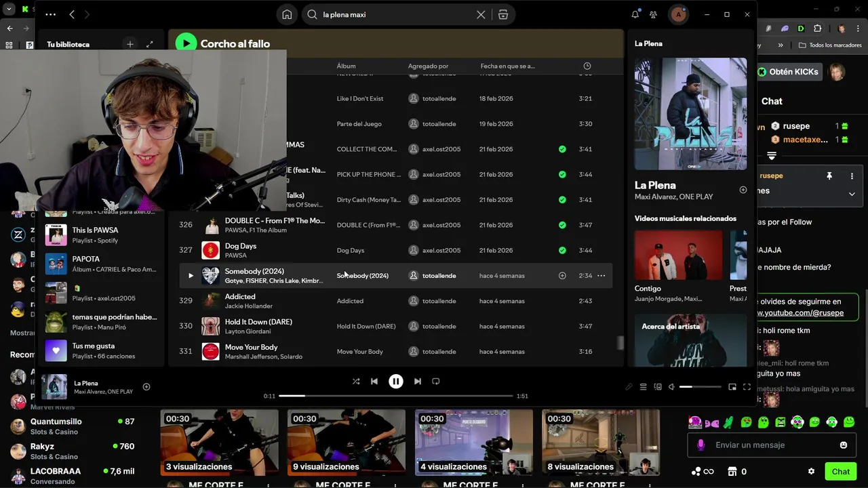Open Maxi Alvarez, ONE PLAY artist link
Viewport: 868px width, 488px height.
click(x=673, y=197)
